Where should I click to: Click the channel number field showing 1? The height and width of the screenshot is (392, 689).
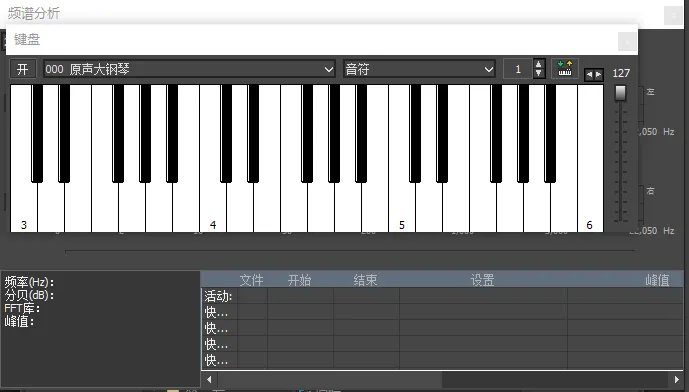point(518,69)
